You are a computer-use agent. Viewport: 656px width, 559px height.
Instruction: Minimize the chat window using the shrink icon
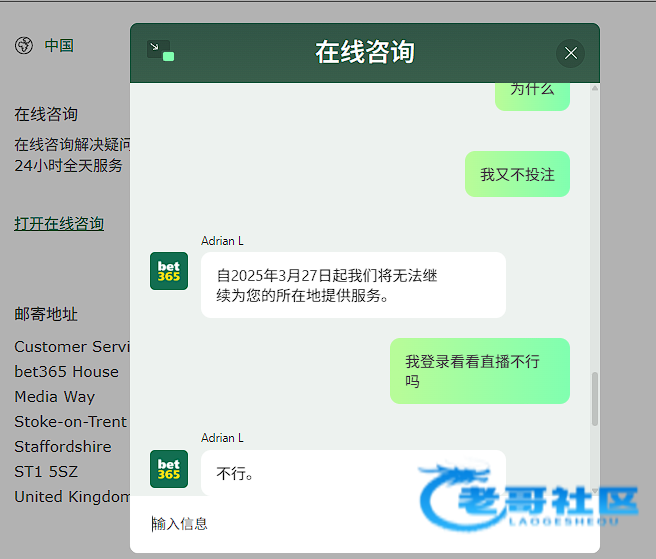[x=160, y=51]
